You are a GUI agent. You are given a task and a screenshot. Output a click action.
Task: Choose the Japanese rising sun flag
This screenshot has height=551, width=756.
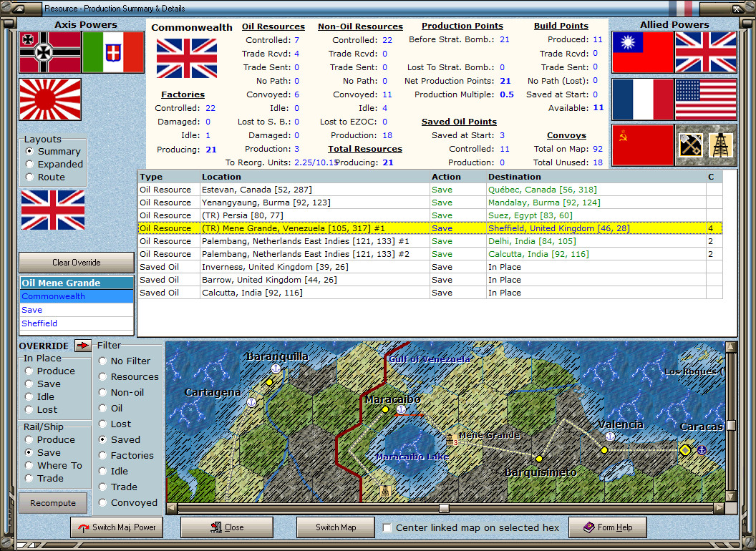point(49,99)
